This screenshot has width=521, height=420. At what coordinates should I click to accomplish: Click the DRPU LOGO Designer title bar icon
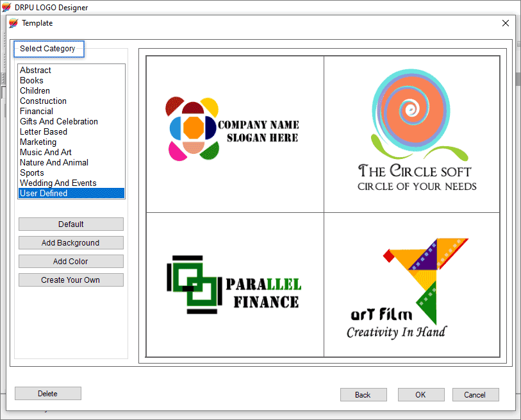click(x=7, y=7)
